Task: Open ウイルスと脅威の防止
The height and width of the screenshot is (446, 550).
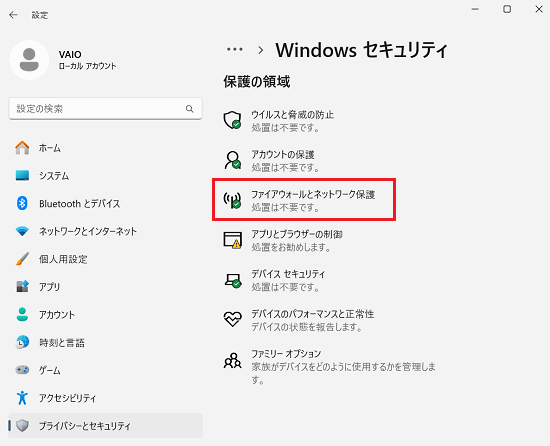Action: coord(293,115)
